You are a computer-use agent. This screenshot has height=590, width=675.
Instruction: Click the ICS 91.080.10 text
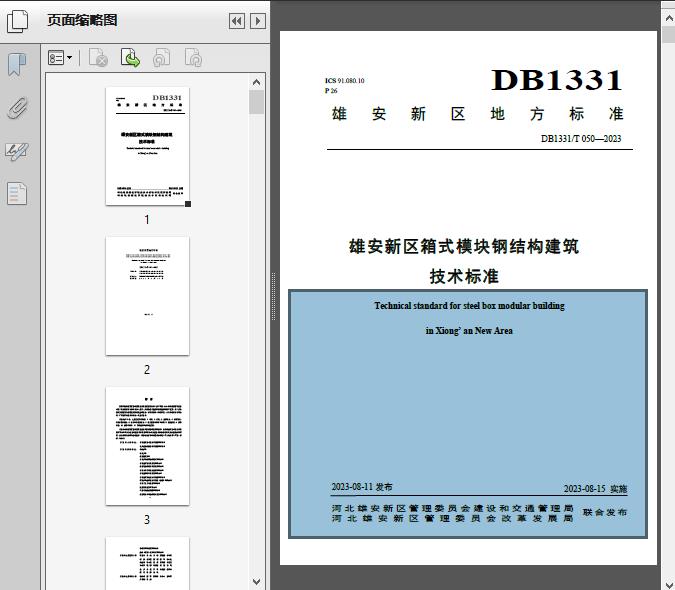[x=344, y=80]
